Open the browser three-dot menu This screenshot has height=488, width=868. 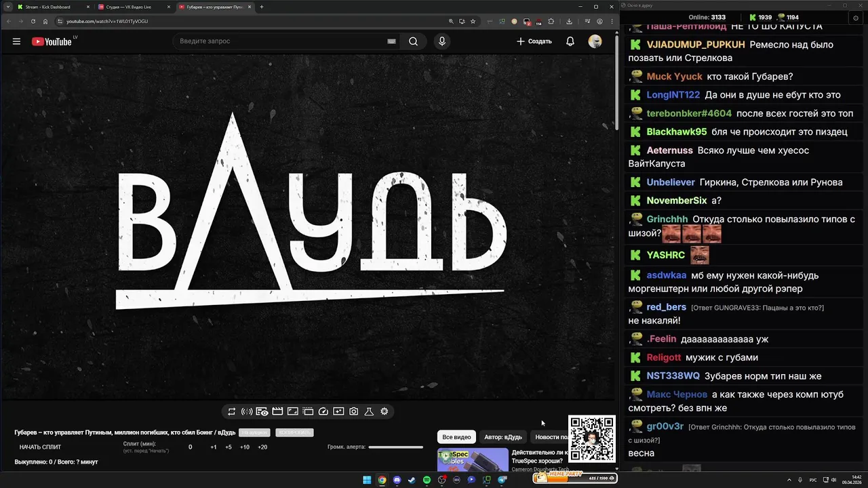click(611, 21)
